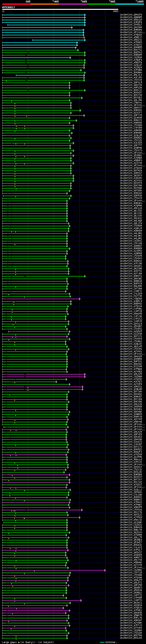Click hit label UniRef100_C6ZRU4

[131, 58]
